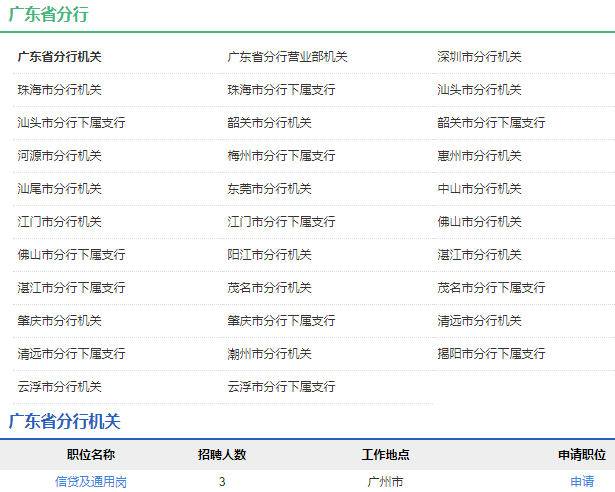Viewport: 615px width, 492px height.
Task: Select 中山市分行机关 branch
Action: click(479, 189)
